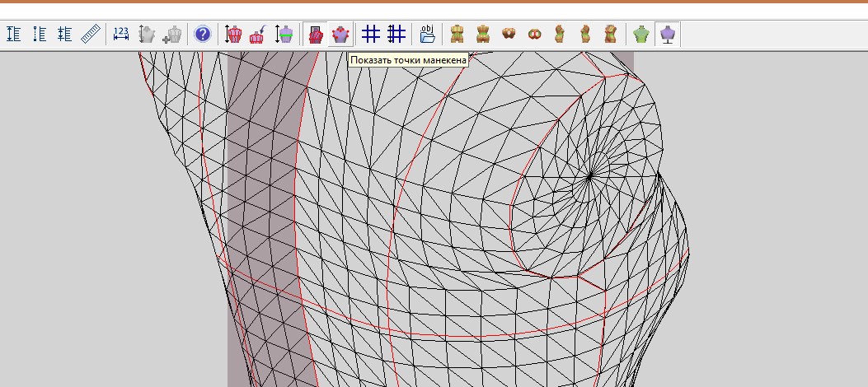Viewport: 868px width, 387px height.
Task: Toggle the red mannequin in frame button
Action: (316, 35)
